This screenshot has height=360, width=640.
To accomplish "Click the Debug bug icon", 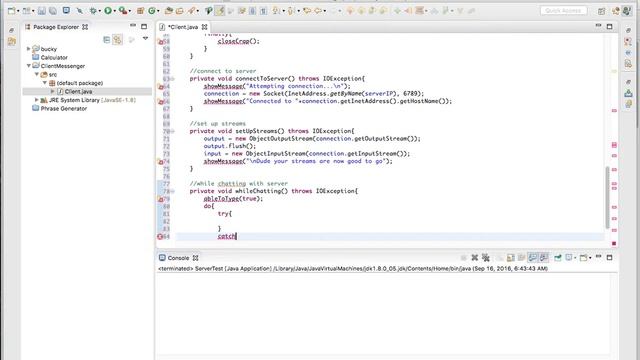I will point(93,11).
